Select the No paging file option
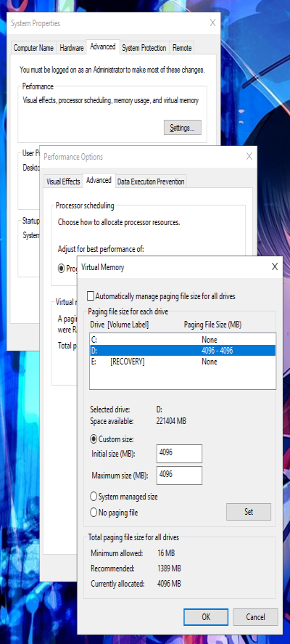 [94, 513]
